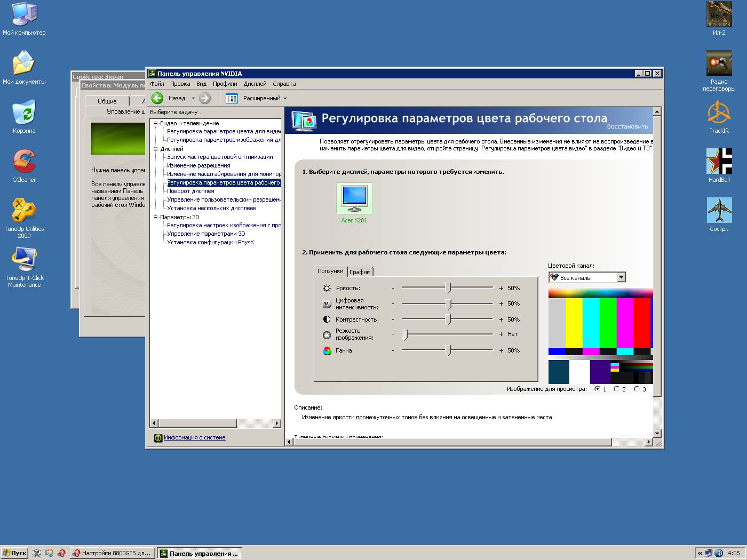Open the Информация о системе link
The height and width of the screenshot is (560, 747).
click(x=195, y=438)
